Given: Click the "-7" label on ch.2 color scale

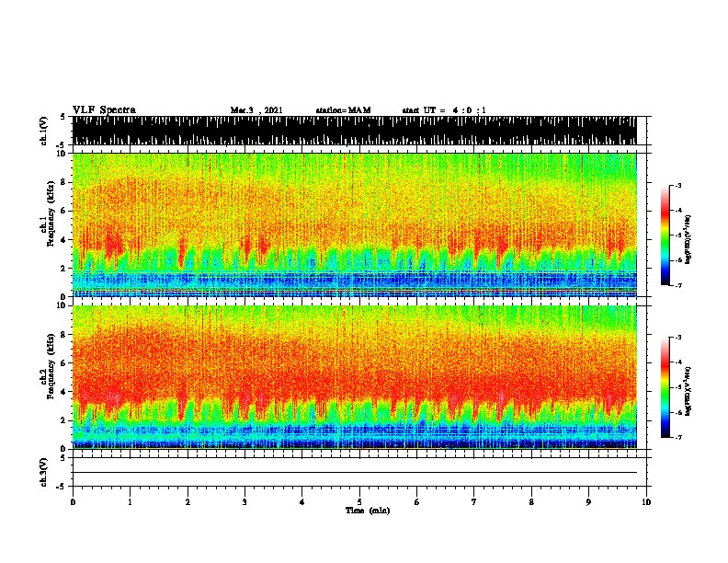Looking at the screenshot, I should point(678,437).
